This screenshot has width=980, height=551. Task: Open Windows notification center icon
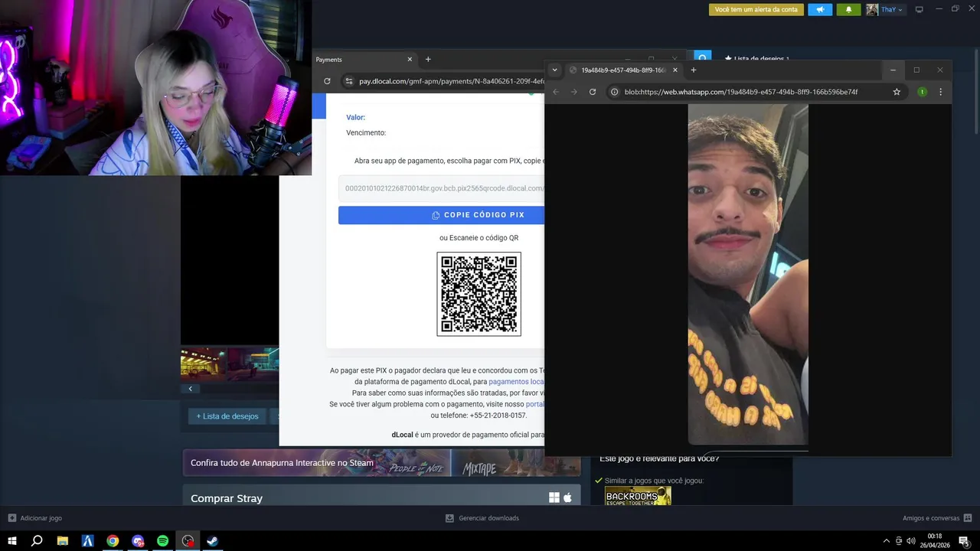click(x=964, y=541)
